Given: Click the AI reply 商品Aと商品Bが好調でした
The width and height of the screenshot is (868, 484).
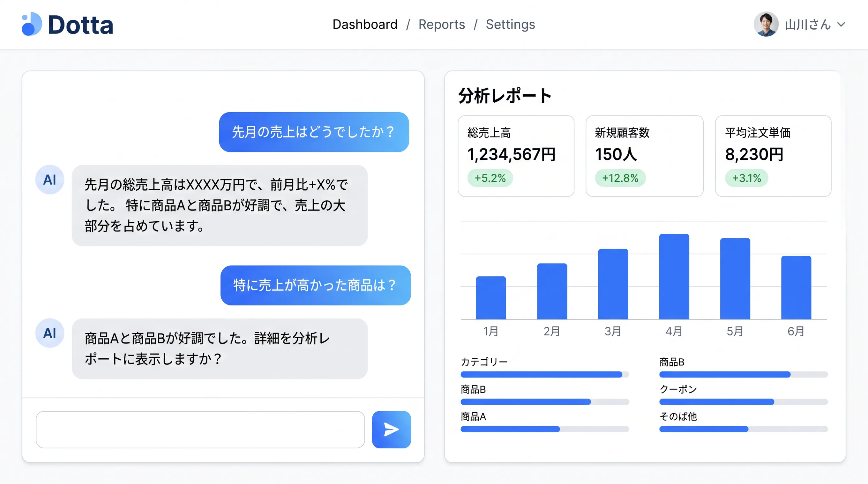Looking at the screenshot, I should [x=219, y=349].
